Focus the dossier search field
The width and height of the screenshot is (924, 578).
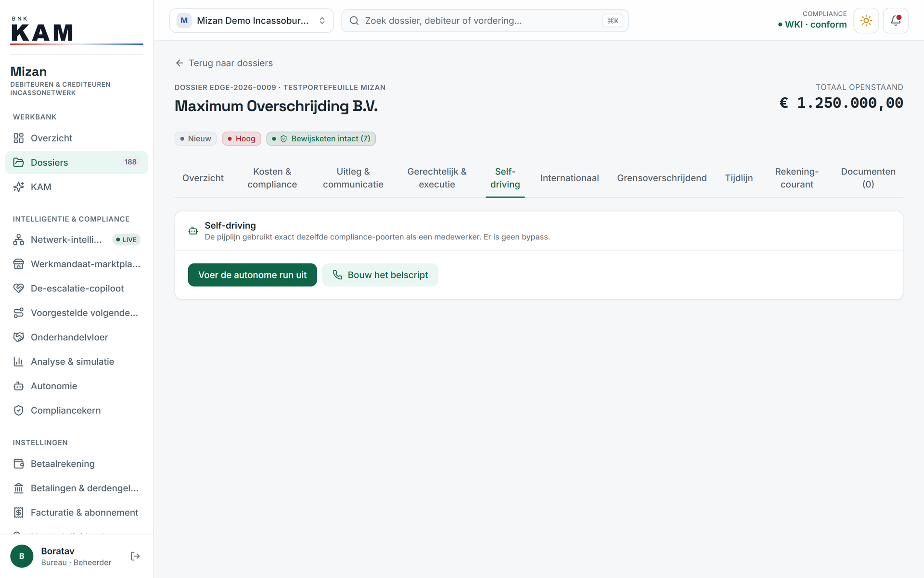(485, 21)
